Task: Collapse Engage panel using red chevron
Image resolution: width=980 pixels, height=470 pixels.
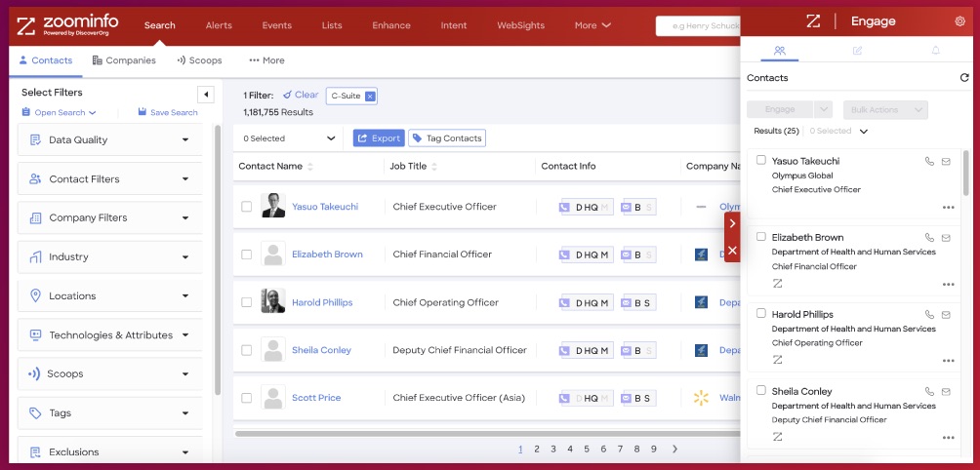Action: click(732, 223)
